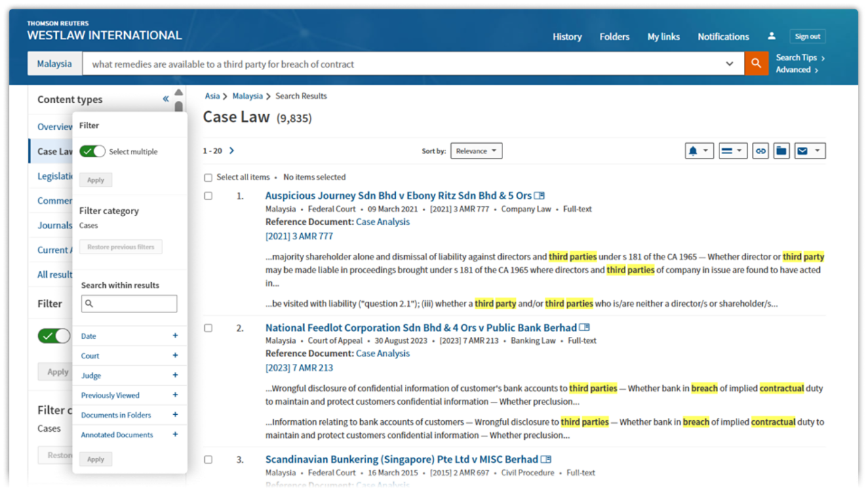Click the orange search magnifier button
The height and width of the screenshot is (488, 868).
(755, 64)
